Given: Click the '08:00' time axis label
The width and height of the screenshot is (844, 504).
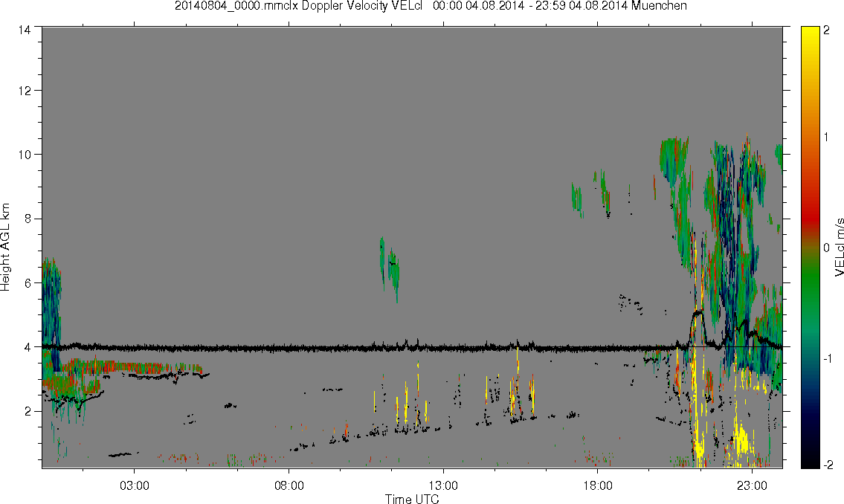Looking at the screenshot, I should tap(289, 485).
